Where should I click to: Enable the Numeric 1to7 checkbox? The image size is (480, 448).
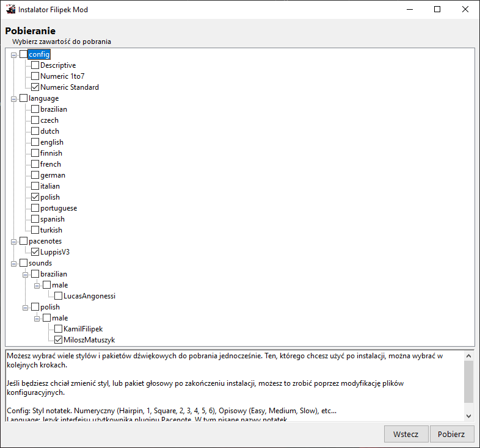click(35, 76)
